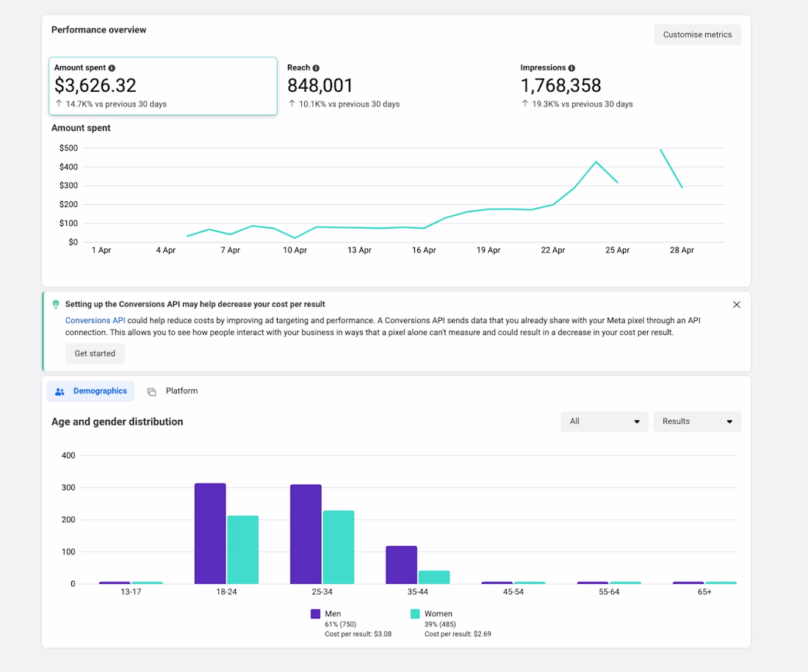Click the 1 Apr axis label
Image resolution: width=808 pixels, height=672 pixels.
click(101, 250)
